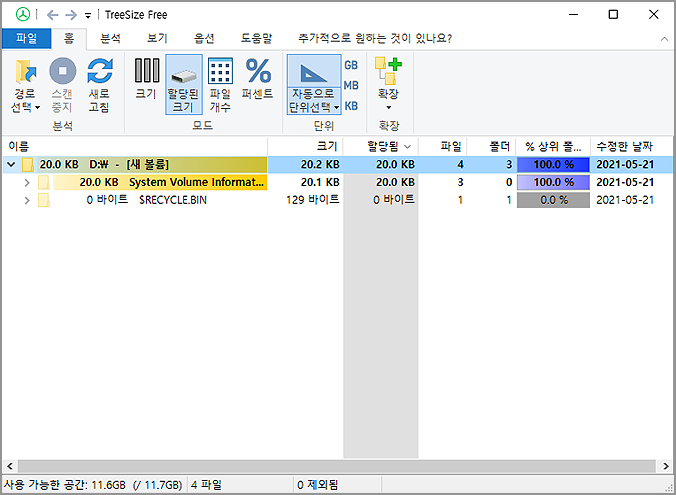Click the 경로 선택 folder icon
676x495 pixels.
click(x=25, y=71)
